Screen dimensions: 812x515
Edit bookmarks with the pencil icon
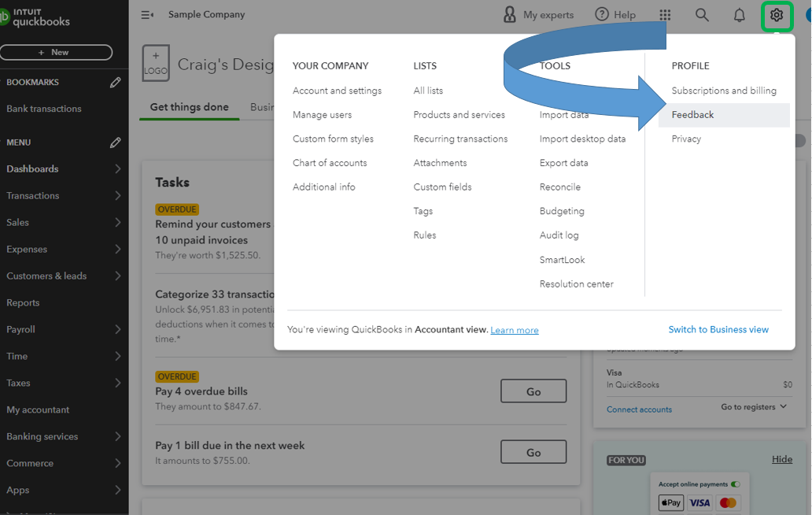tap(116, 83)
